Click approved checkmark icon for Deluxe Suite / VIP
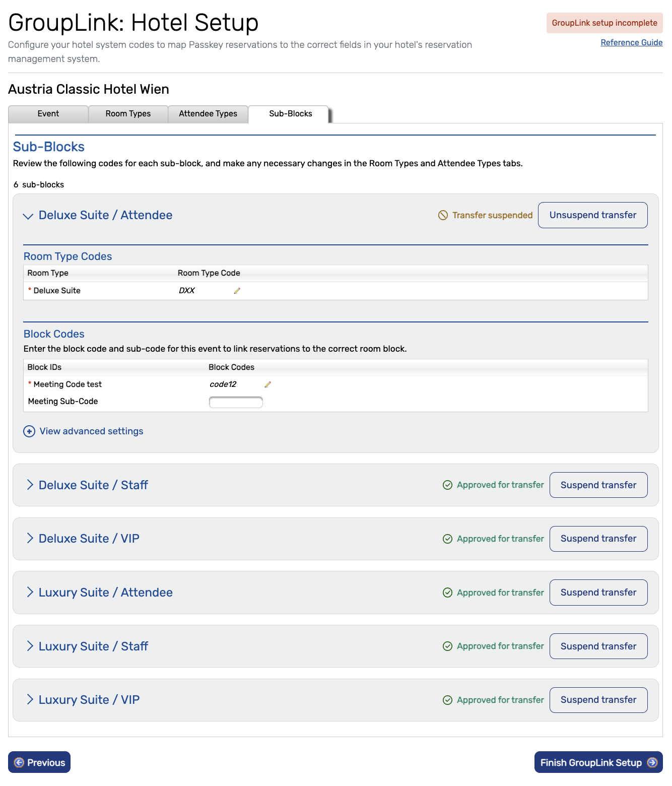Viewport: 672px width, 786px height. pyautogui.click(x=447, y=539)
